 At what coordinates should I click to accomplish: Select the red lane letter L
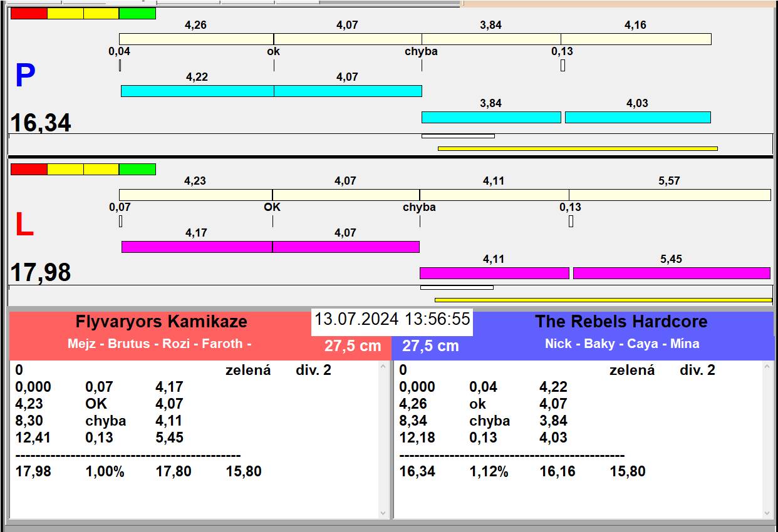(24, 225)
